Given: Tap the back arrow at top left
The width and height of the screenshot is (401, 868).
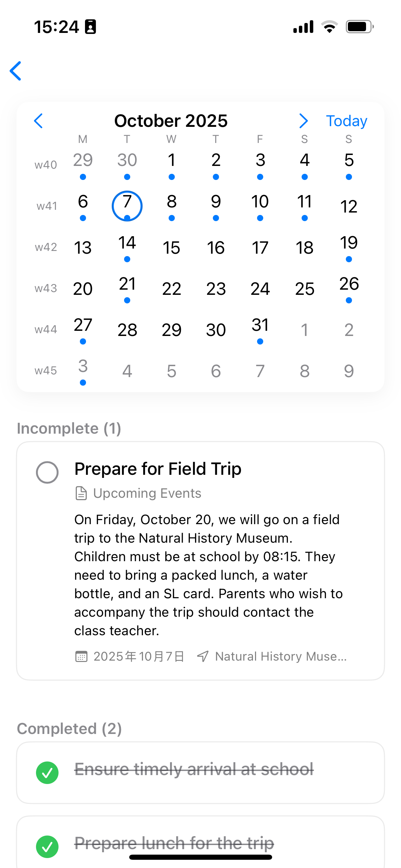Looking at the screenshot, I should pyautogui.click(x=16, y=71).
